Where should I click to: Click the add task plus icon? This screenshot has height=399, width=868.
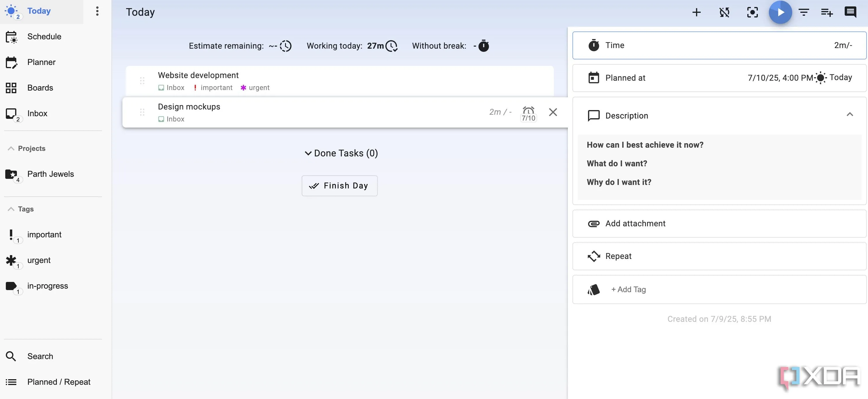point(696,13)
